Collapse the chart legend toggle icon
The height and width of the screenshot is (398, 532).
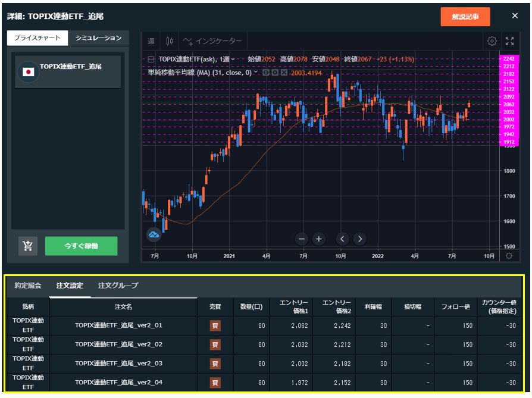click(151, 59)
